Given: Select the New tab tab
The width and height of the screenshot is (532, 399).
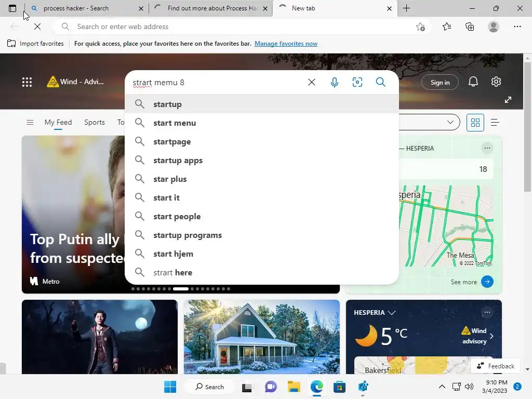Looking at the screenshot, I should [x=334, y=8].
